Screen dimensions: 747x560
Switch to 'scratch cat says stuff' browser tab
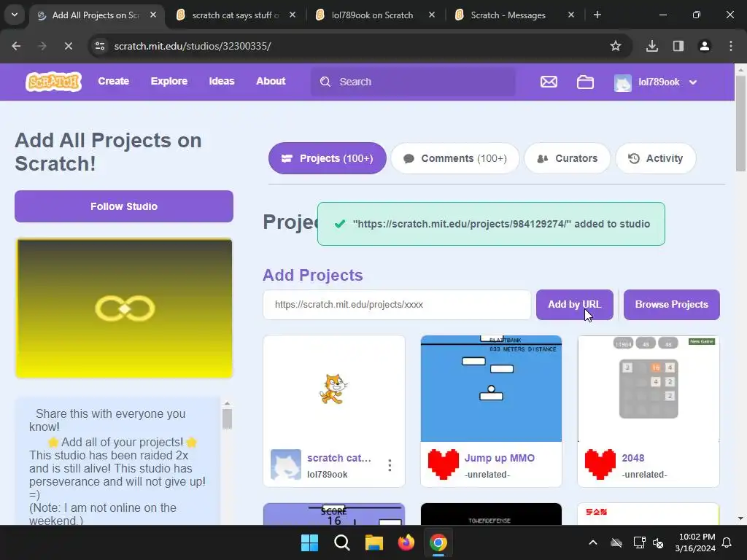236,15
